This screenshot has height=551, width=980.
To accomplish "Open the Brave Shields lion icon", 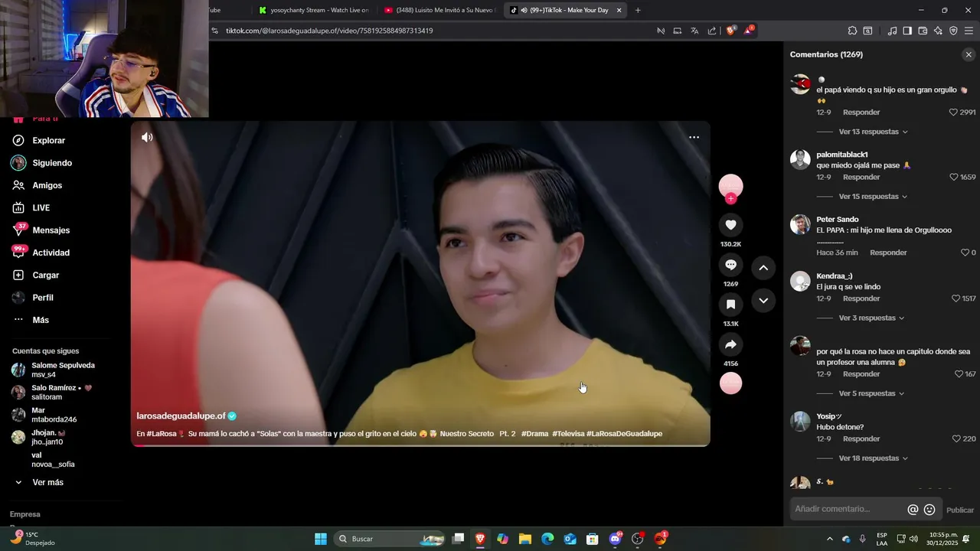I will 730,31.
